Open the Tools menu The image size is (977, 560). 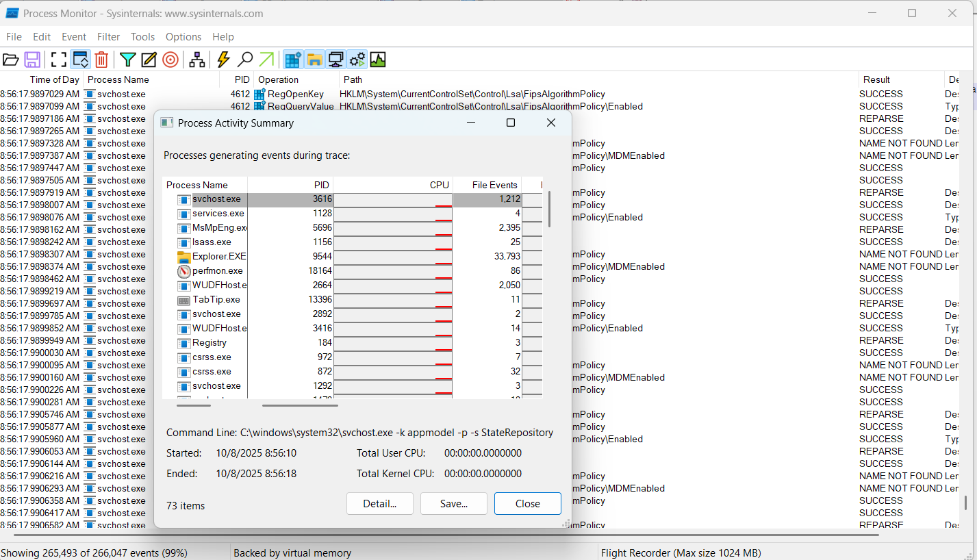[143, 37]
